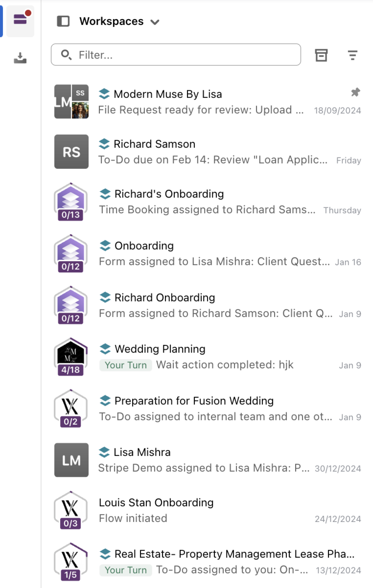Click Your Turn tag on Real Estate lease item

(126, 570)
